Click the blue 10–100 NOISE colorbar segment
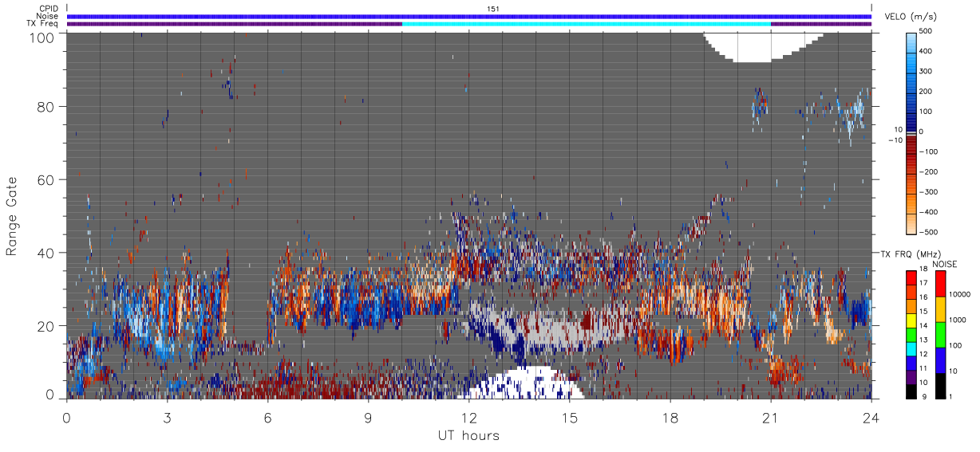 [x=940, y=360]
